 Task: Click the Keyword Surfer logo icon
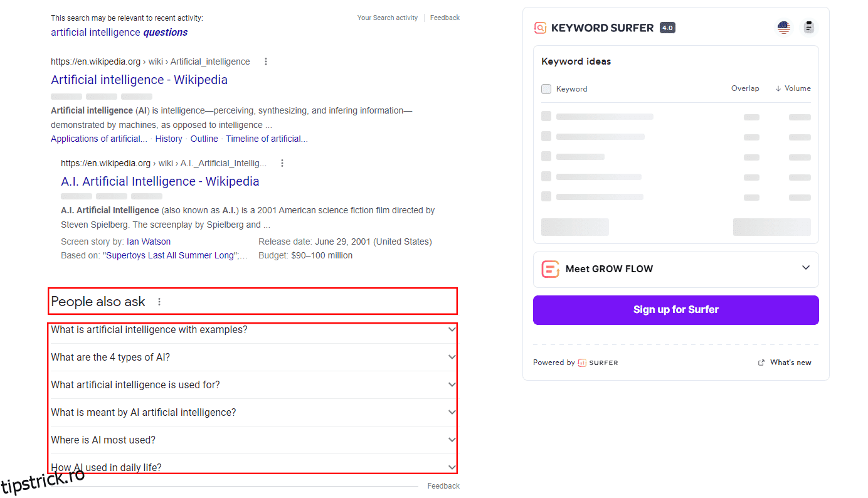pyautogui.click(x=540, y=28)
